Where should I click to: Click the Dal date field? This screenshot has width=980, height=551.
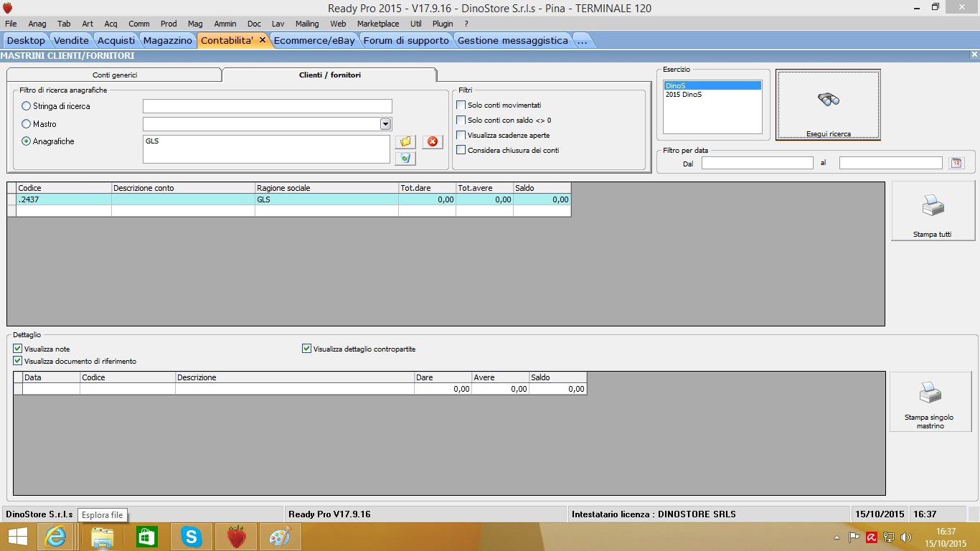tap(758, 163)
